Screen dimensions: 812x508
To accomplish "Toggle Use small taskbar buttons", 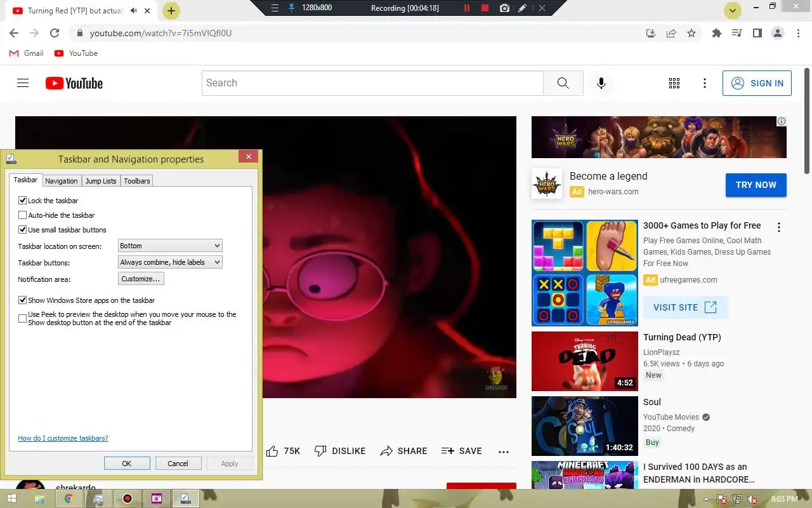I will coord(22,230).
